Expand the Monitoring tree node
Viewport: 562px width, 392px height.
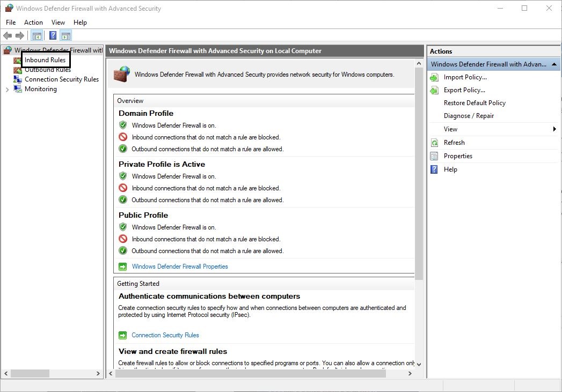[7, 90]
